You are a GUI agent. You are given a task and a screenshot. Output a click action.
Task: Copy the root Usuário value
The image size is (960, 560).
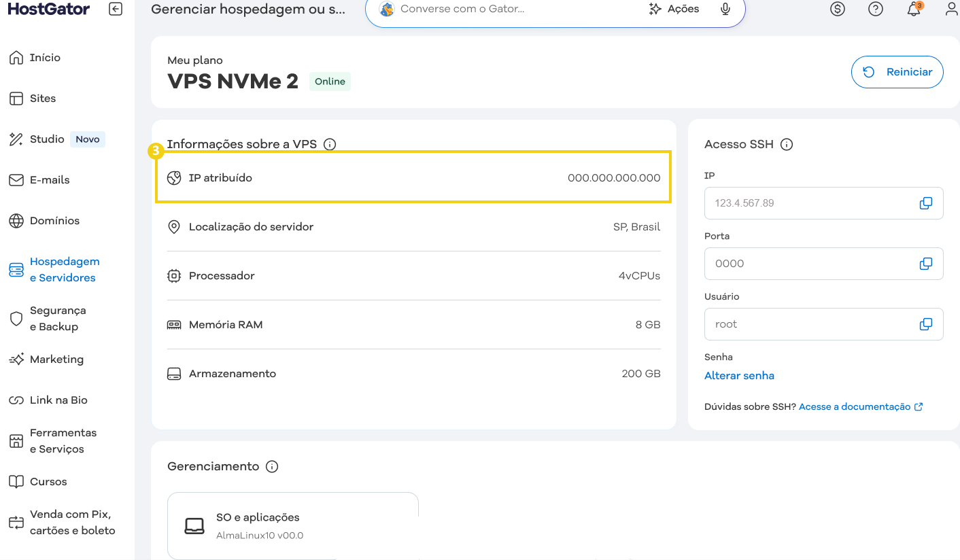[925, 323]
